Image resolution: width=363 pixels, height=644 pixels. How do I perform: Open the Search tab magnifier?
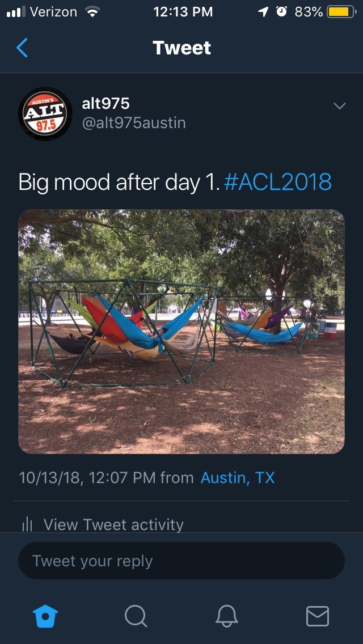(x=136, y=616)
